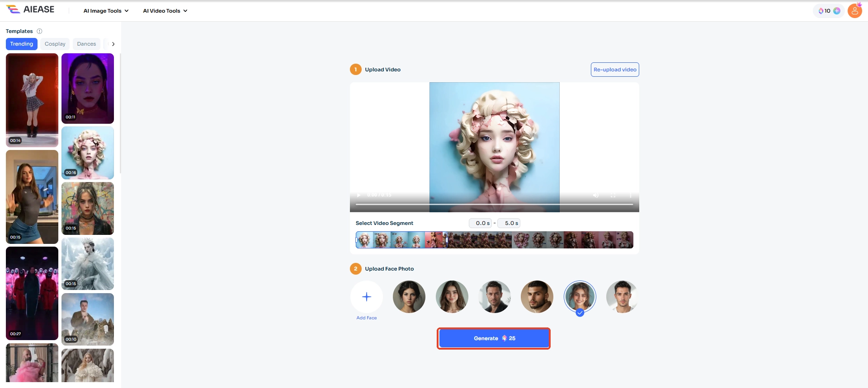The width and height of the screenshot is (868, 388).
Task: Open the video player's three-dot menu
Action: (x=630, y=195)
